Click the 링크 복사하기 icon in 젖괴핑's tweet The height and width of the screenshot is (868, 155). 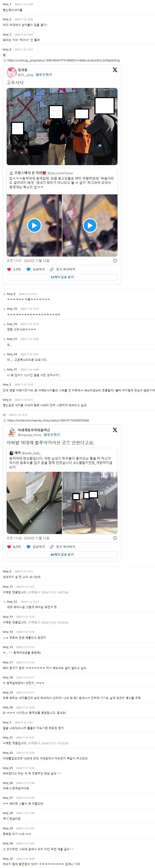[x=52, y=269]
